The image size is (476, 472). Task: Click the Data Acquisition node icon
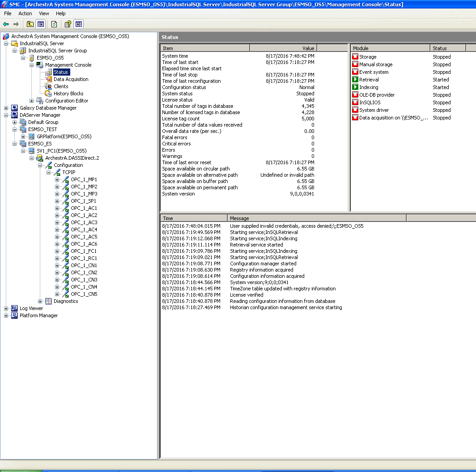point(48,79)
